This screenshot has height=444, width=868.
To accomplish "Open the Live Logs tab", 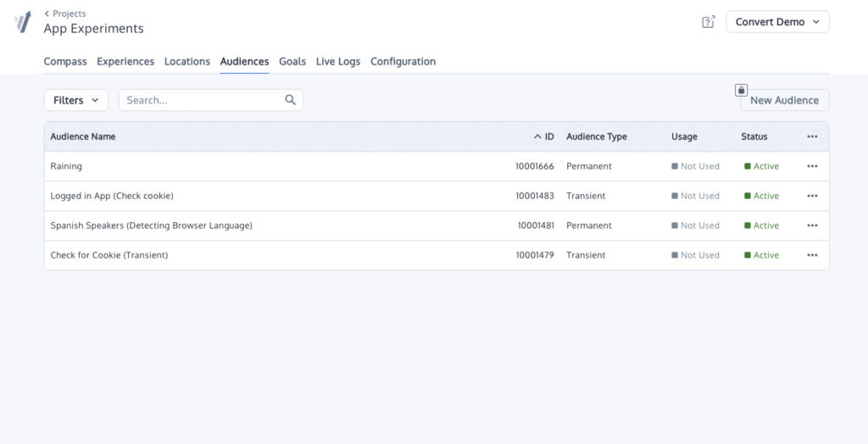I will pos(338,62).
